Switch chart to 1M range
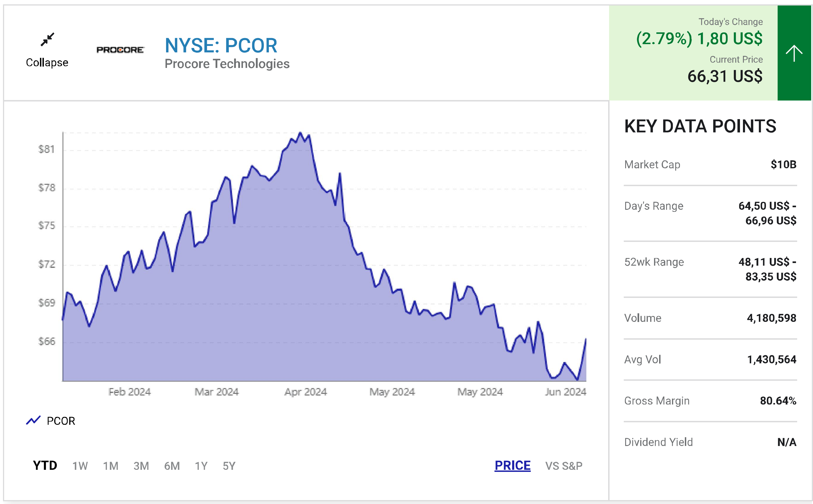Image resolution: width=813 pixels, height=504 pixels. point(110,466)
